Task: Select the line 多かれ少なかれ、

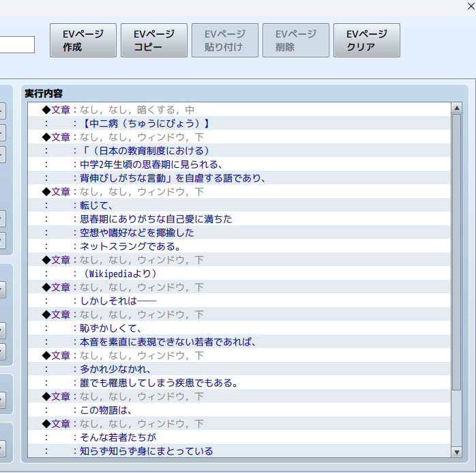Action: pyautogui.click(x=239, y=369)
